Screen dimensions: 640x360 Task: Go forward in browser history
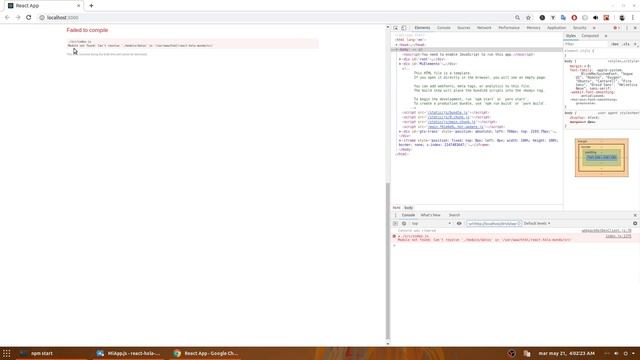pyautogui.click(x=18, y=18)
